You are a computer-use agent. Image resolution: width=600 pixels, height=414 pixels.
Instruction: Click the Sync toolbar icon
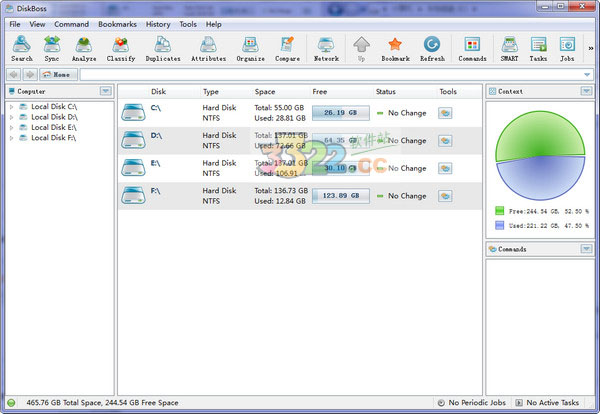point(52,48)
